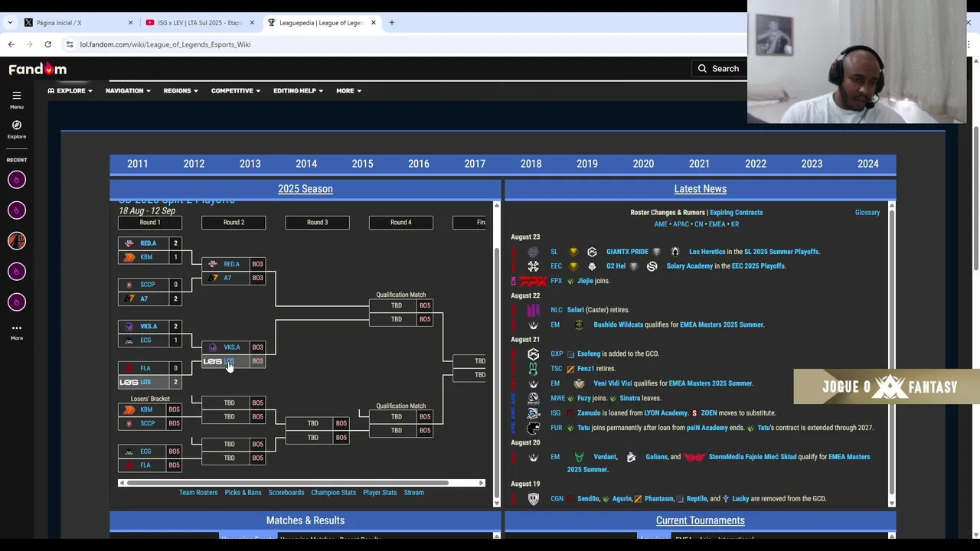Open the Team Rosters link
Screen dimensions: 980x551
(198, 493)
